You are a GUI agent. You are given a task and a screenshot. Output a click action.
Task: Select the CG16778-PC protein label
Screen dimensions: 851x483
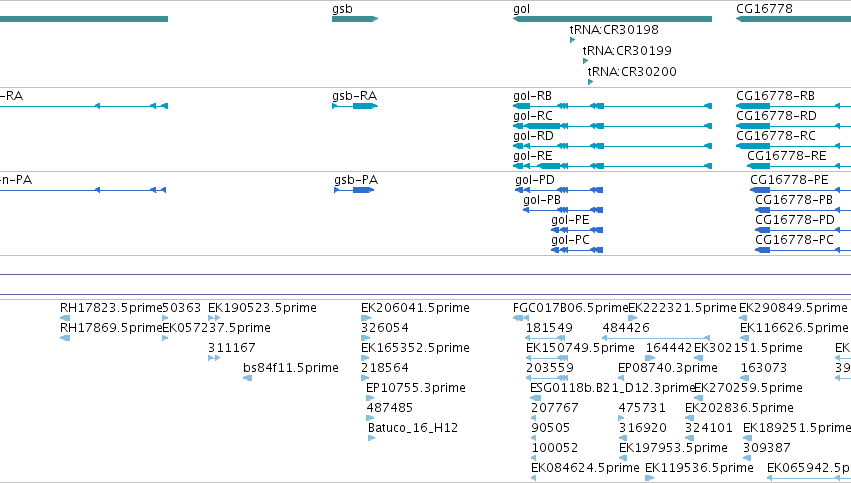pos(794,240)
